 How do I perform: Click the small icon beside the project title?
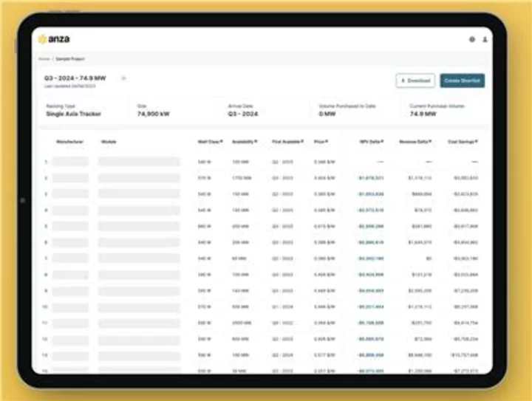[x=123, y=78]
